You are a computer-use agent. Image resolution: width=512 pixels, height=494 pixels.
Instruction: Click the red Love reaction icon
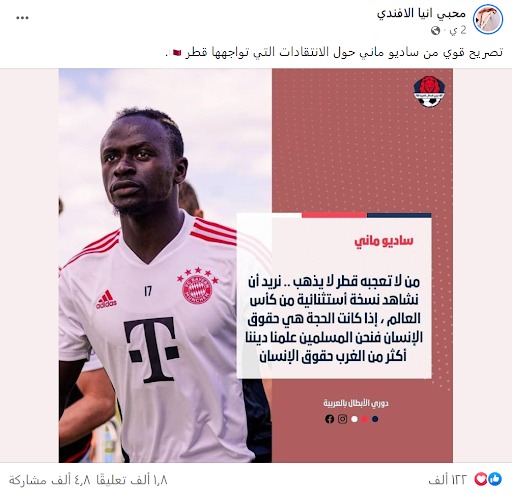coord(481,479)
